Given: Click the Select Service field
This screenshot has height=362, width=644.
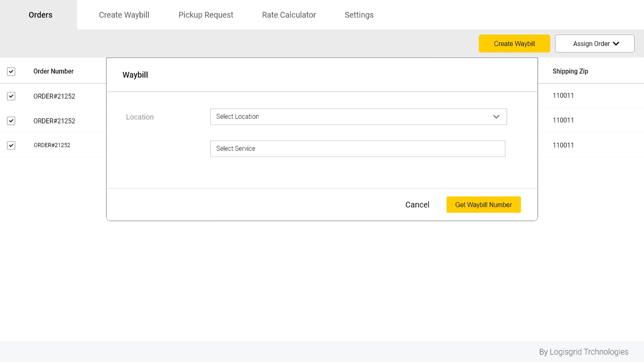Looking at the screenshot, I should [x=357, y=149].
